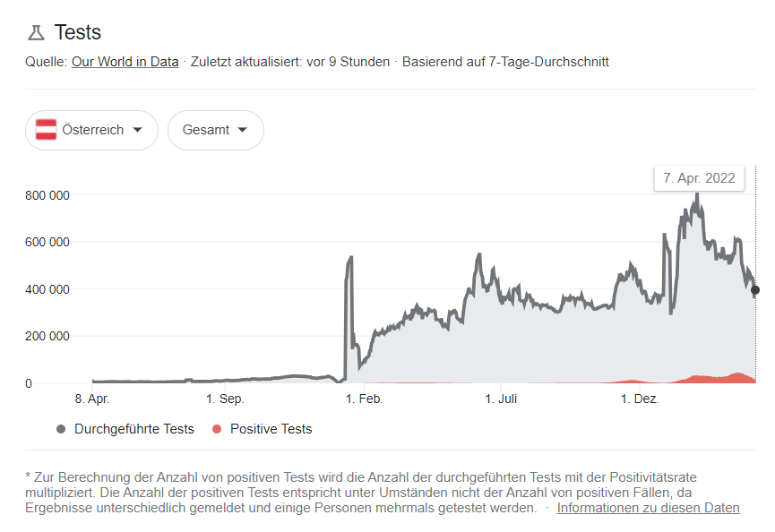
Task: Expand the Österreich country dropdown arrow
Action: click(137, 130)
